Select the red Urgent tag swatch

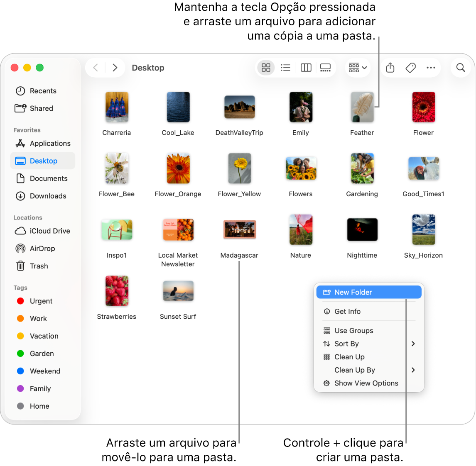(20, 301)
